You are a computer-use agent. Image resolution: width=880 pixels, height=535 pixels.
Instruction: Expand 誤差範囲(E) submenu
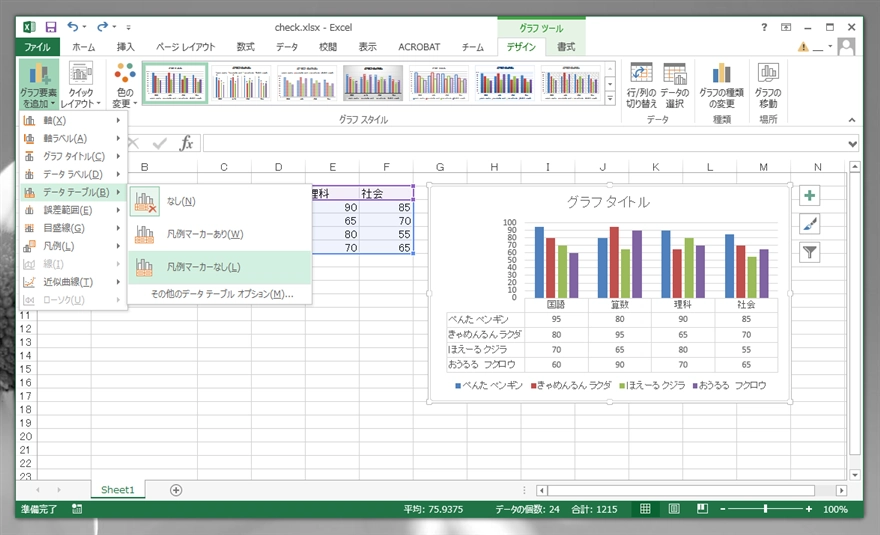tap(73, 210)
